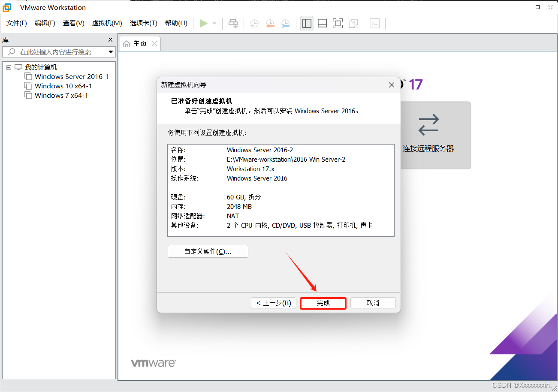The width and height of the screenshot is (558, 392).
Task: Select 我的计算机 in library tree
Action: tap(41, 67)
